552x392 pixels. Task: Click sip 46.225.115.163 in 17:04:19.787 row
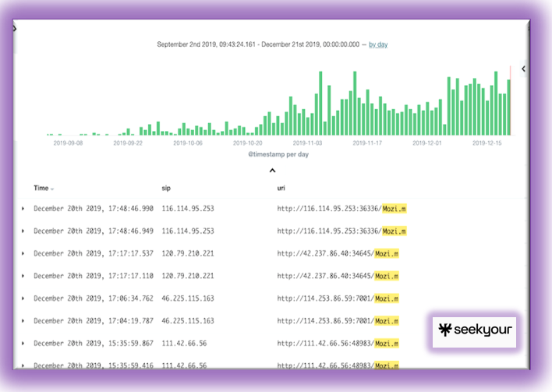point(188,321)
